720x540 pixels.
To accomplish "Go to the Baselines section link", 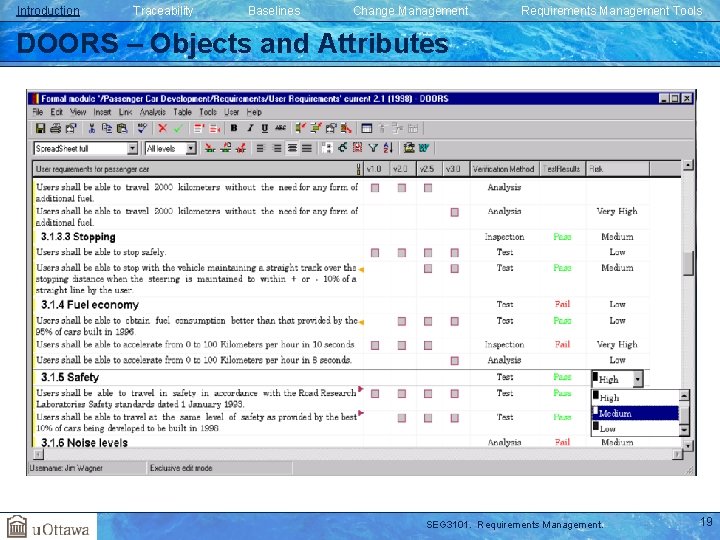I will [274, 11].
